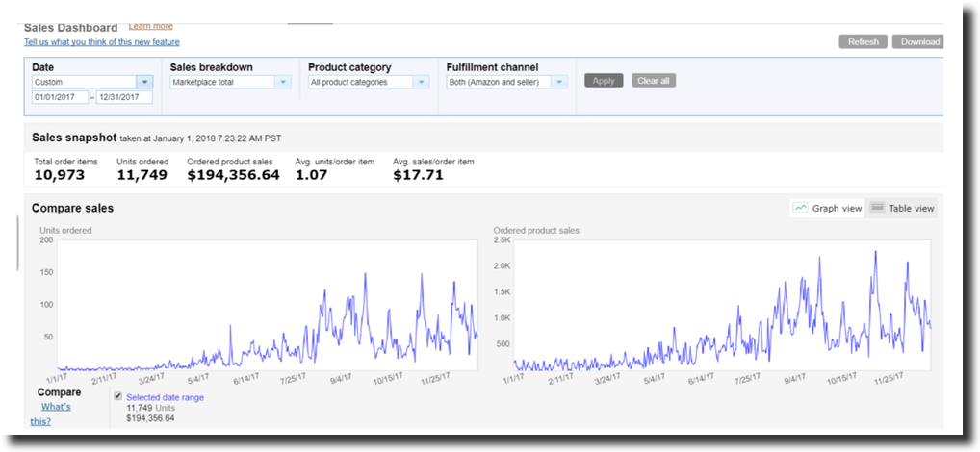Click the end date field 12/31/2017

124,97
